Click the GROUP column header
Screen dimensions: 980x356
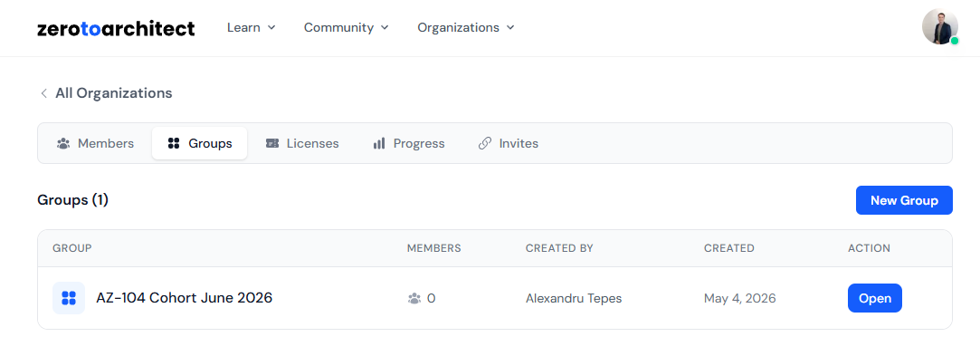[x=71, y=248]
